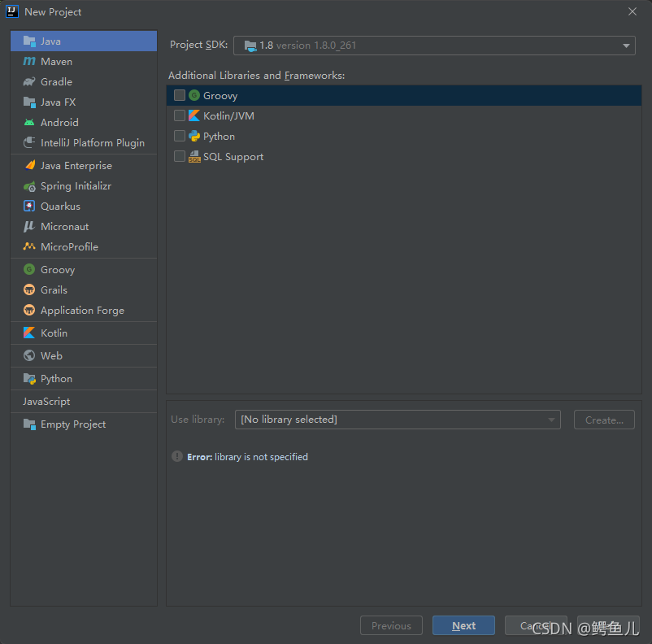Screen dimensions: 652x644
Task: Enable the Groovy library checkbox
Action: 180,96
